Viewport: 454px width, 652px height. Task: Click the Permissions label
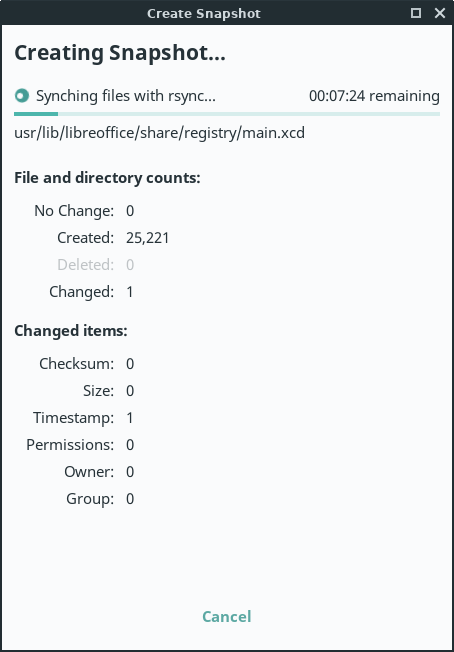coord(70,445)
